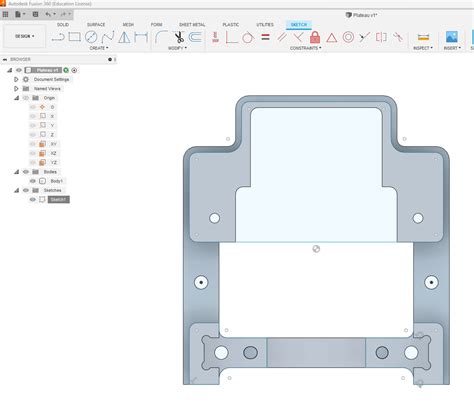The height and width of the screenshot is (404, 474).
Task: Collapse the Sketches folder
Action: pyautogui.click(x=16, y=190)
